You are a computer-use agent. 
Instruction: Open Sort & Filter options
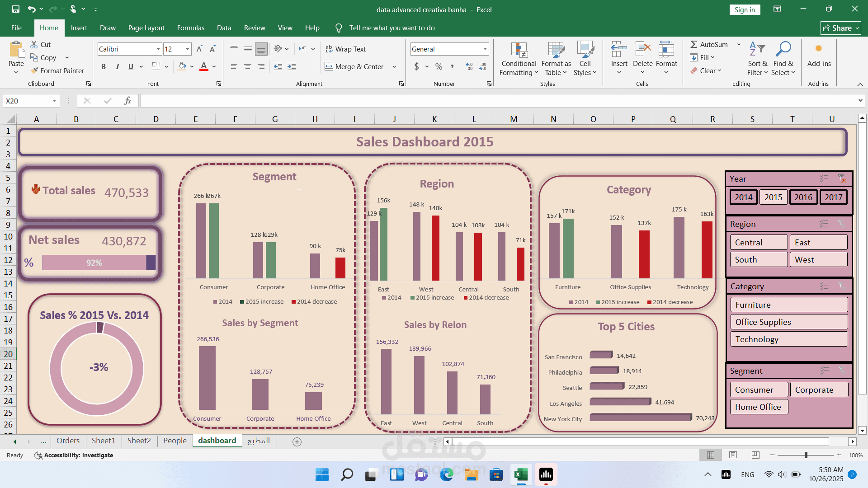click(x=758, y=59)
